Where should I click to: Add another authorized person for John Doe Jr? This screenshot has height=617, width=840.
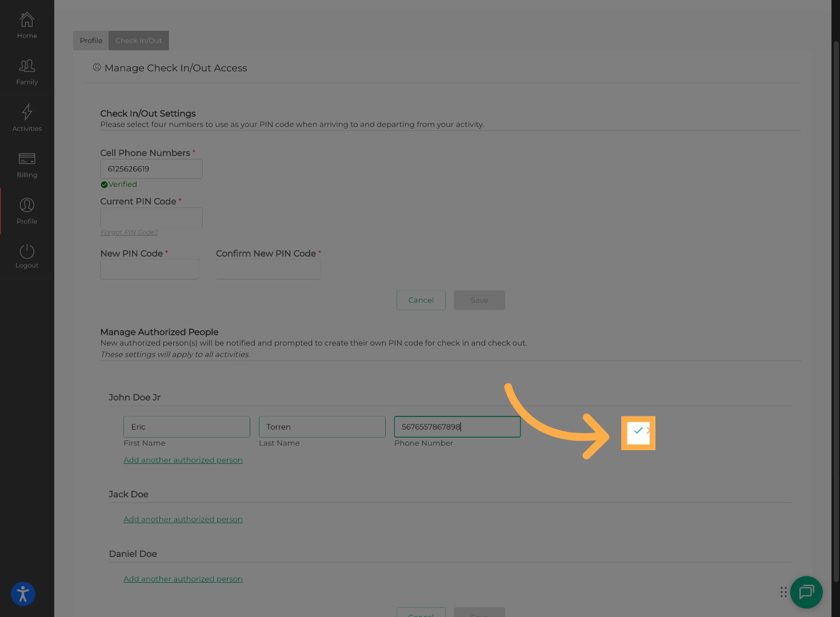[183, 460]
